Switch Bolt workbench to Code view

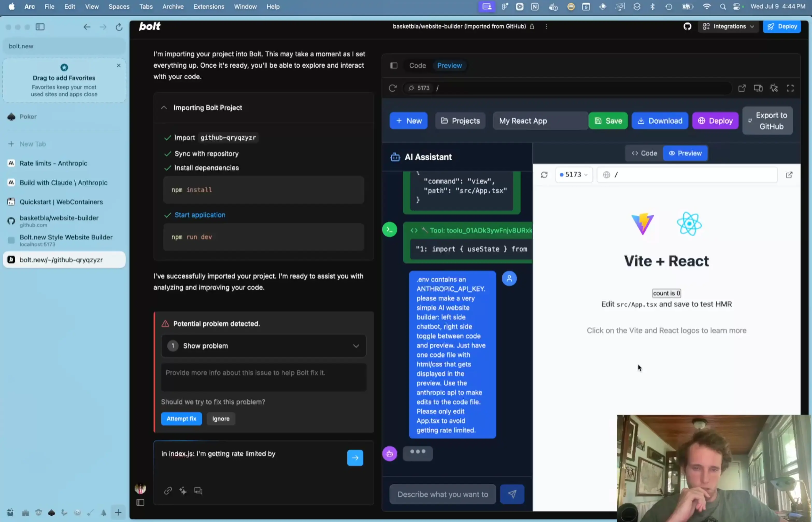pyautogui.click(x=417, y=65)
